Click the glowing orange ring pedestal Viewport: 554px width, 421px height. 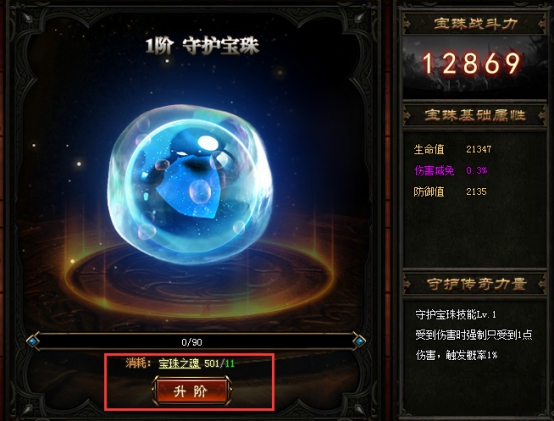(x=200, y=275)
